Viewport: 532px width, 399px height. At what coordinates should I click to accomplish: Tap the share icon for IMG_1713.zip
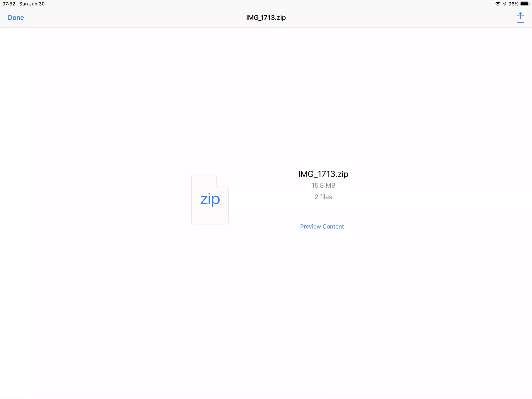pos(520,17)
